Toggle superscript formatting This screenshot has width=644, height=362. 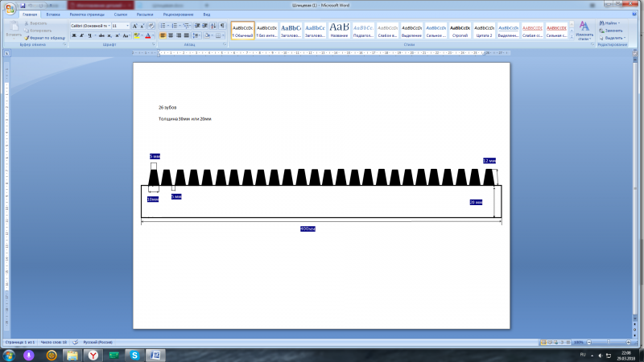(x=117, y=35)
